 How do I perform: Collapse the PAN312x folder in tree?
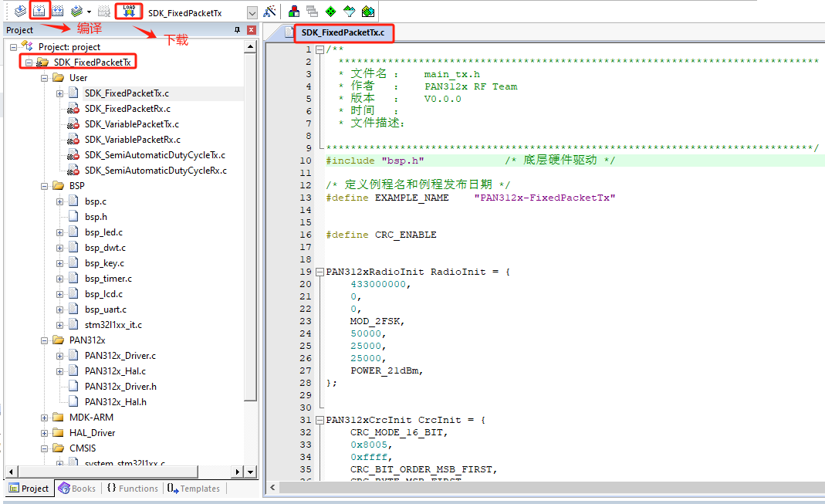(x=45, y=340)
